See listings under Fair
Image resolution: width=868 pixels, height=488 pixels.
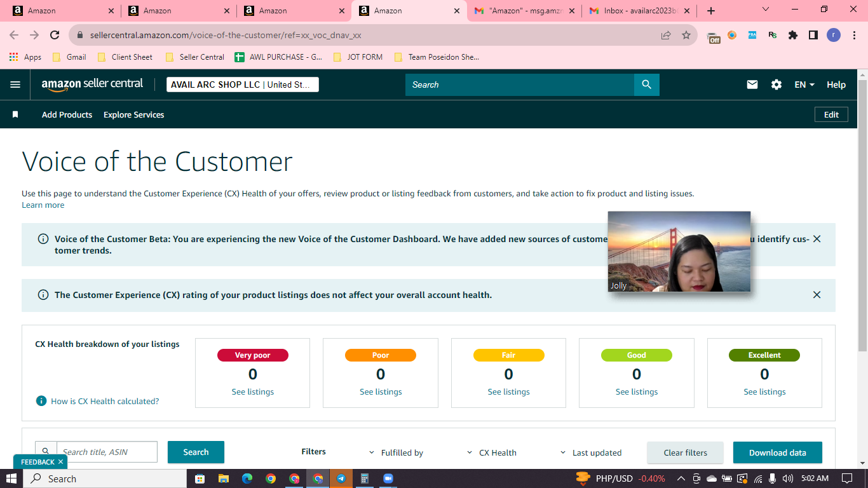[508, 392]
